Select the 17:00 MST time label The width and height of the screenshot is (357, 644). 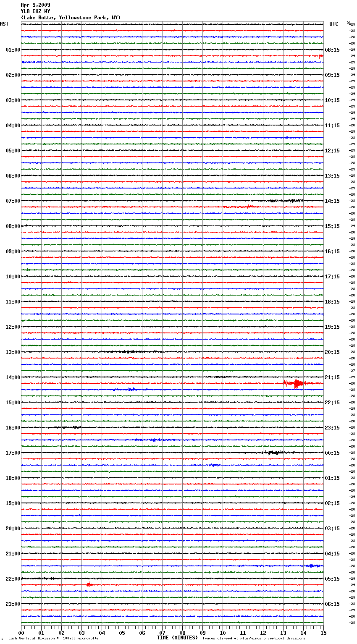[x=13, y=453]
